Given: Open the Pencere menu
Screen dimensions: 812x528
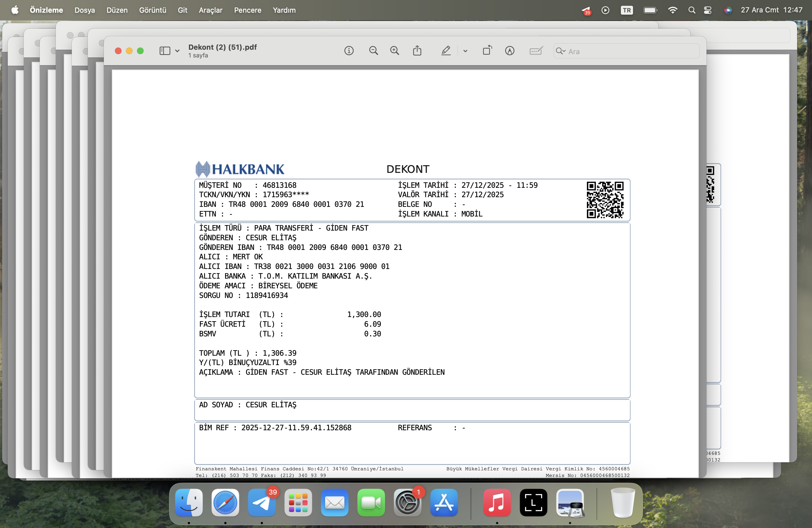Looking at the screenshot, I should pos(248,10).
